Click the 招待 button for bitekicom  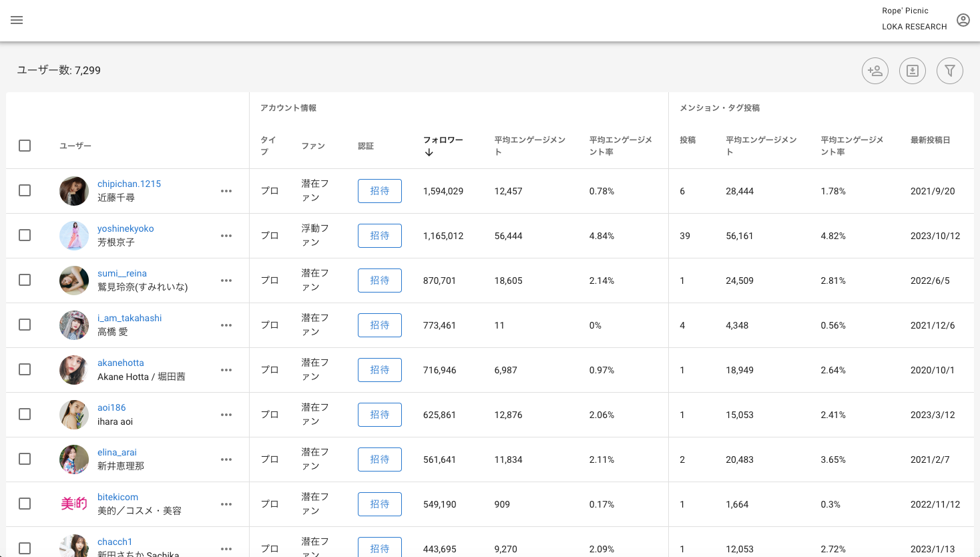(379, 504)
